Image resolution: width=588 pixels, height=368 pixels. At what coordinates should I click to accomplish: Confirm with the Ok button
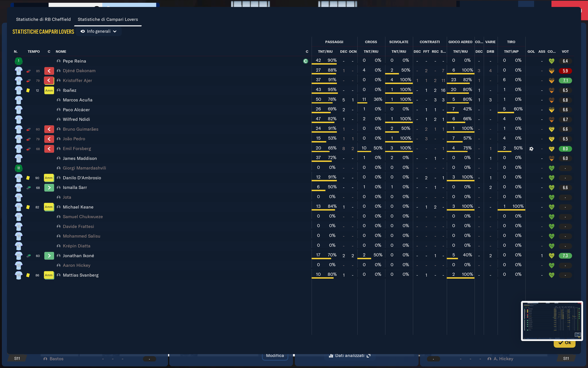(x=565, y=343)
